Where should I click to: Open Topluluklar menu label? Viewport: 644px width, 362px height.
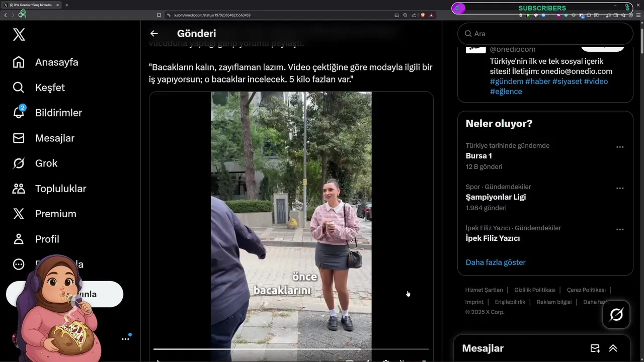tap(60, 189)
